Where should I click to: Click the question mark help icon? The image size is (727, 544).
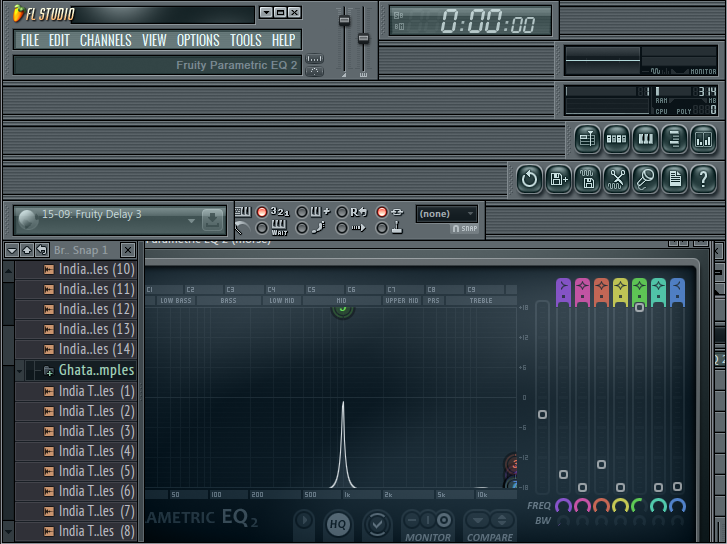703,179
